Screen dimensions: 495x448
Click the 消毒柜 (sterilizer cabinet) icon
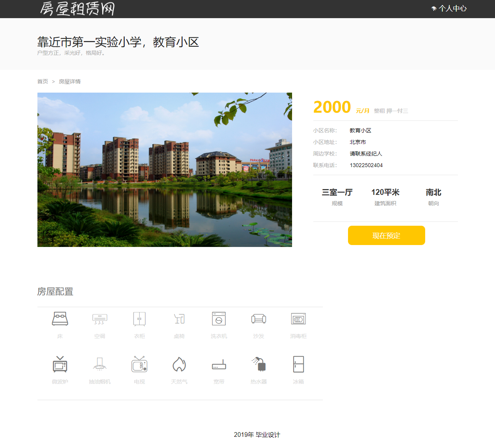pos(298,319)
